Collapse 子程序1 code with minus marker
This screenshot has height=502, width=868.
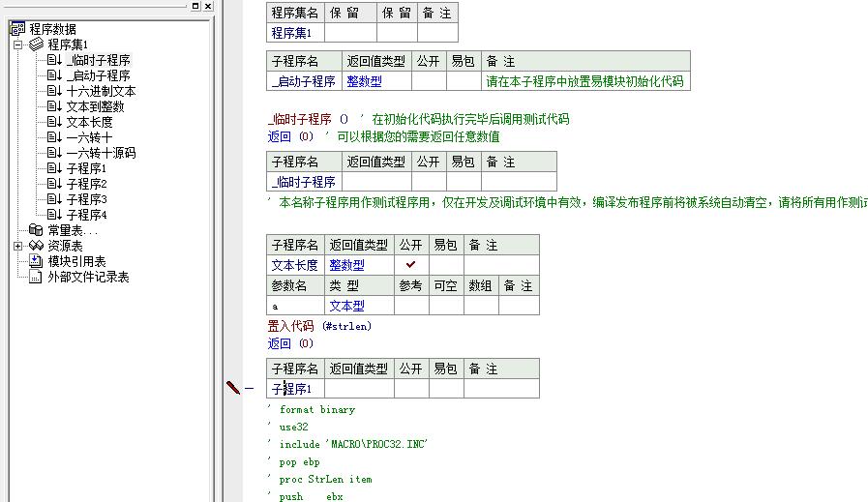pyautogui.click(x=249, y=389)
